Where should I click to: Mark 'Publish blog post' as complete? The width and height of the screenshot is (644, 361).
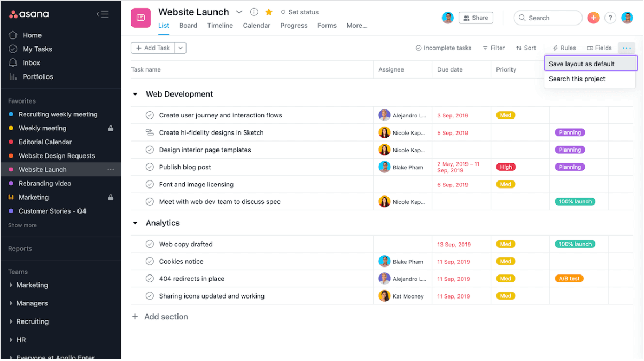[x=150, y=167]
